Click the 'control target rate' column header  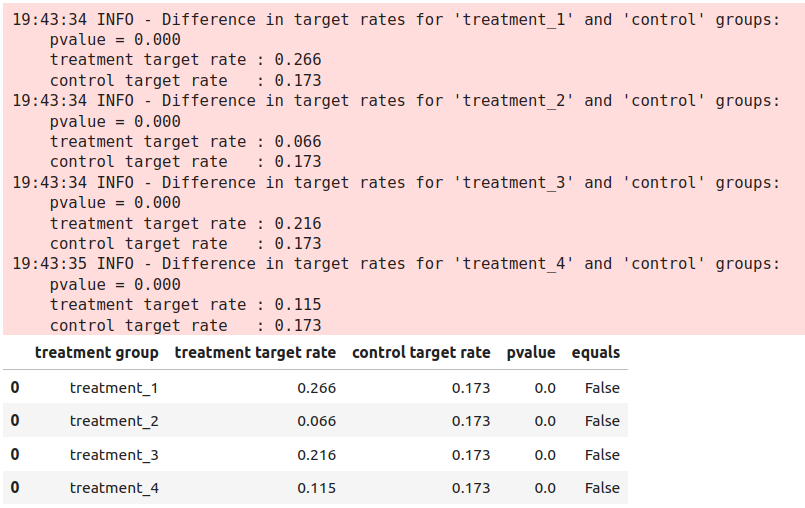421,352
